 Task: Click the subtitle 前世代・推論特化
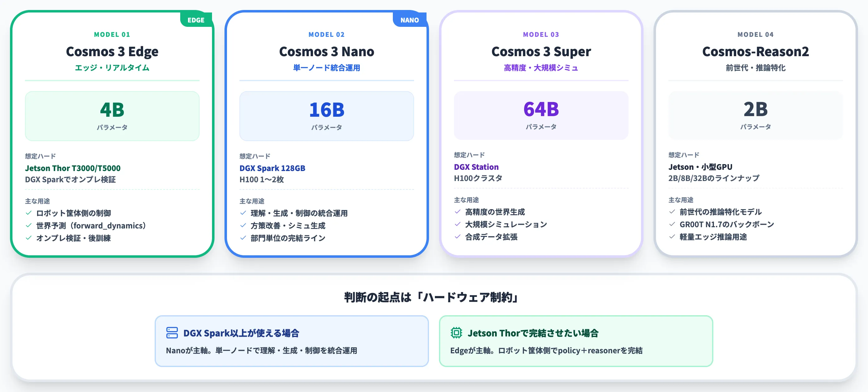coord(755,68)
